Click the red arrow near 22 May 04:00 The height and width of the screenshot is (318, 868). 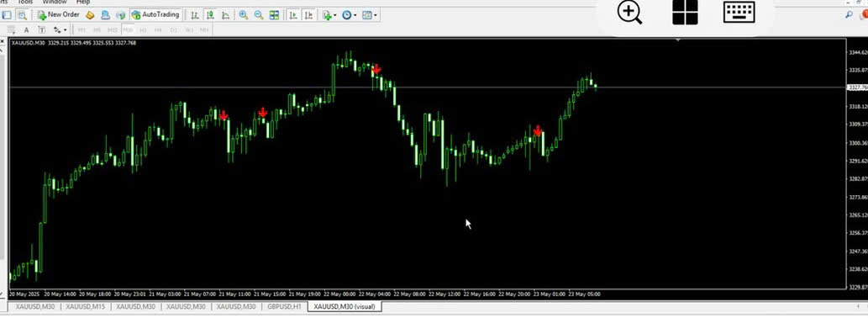click(x=376, y=69)
